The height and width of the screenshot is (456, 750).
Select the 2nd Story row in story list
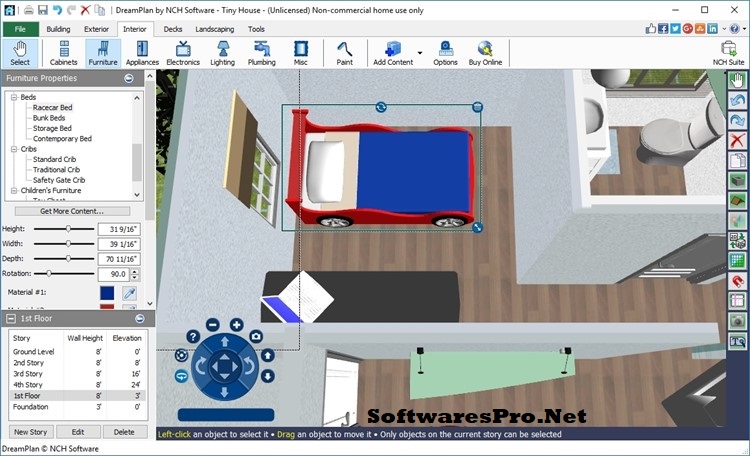pyautogui.click(x=28, y=362)
